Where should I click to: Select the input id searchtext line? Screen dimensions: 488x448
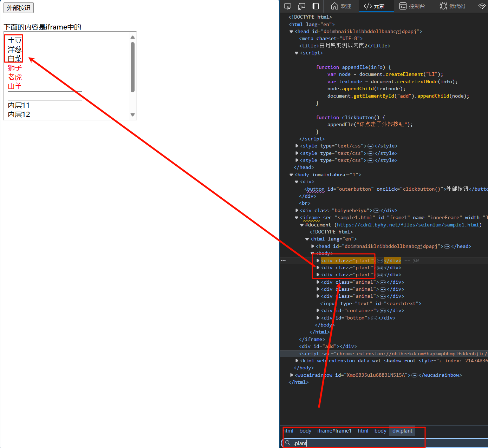pos(371,303)
